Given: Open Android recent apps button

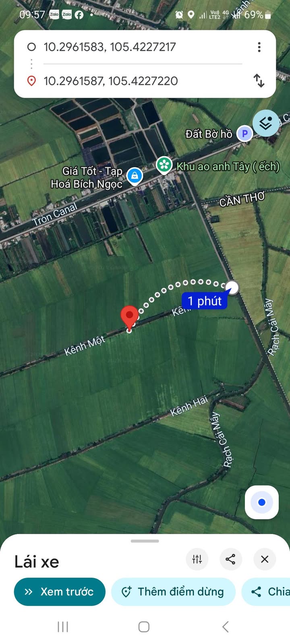Looking at the screenshot, I should [x=63, y=627].
